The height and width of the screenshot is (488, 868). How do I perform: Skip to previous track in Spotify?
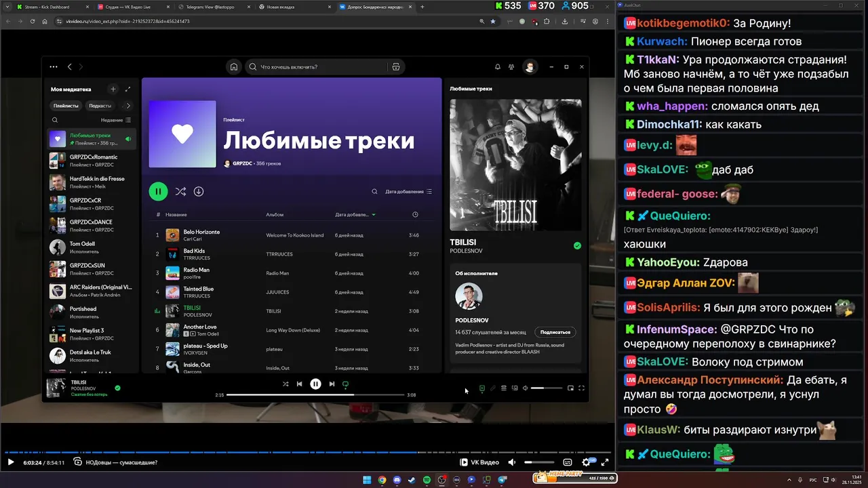tap(299, 384)
